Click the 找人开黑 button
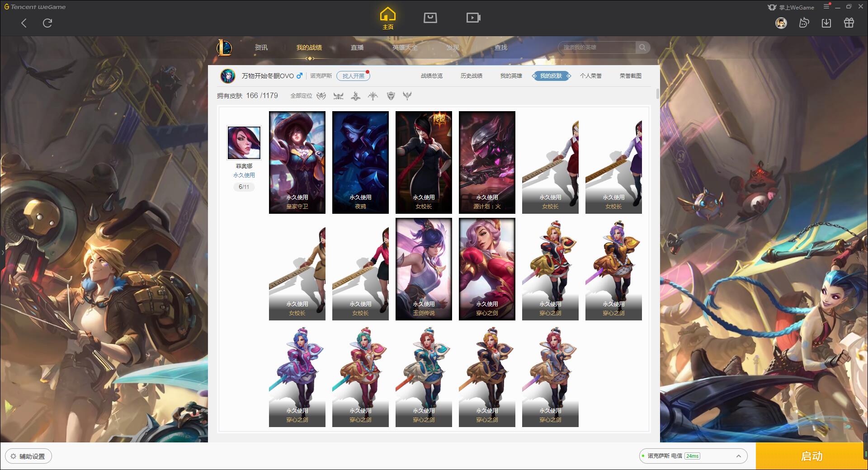This screenshot has width=868, height=470. 353,76
